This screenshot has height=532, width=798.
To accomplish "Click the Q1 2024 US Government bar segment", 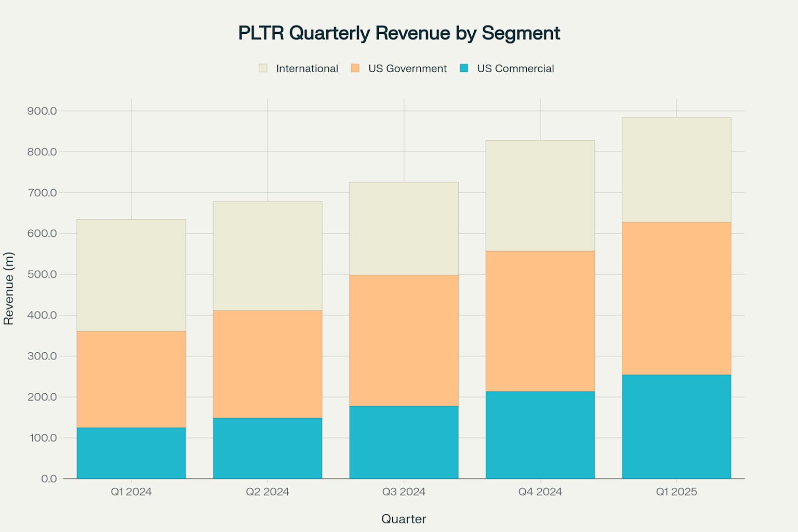I will coord(131,379).
